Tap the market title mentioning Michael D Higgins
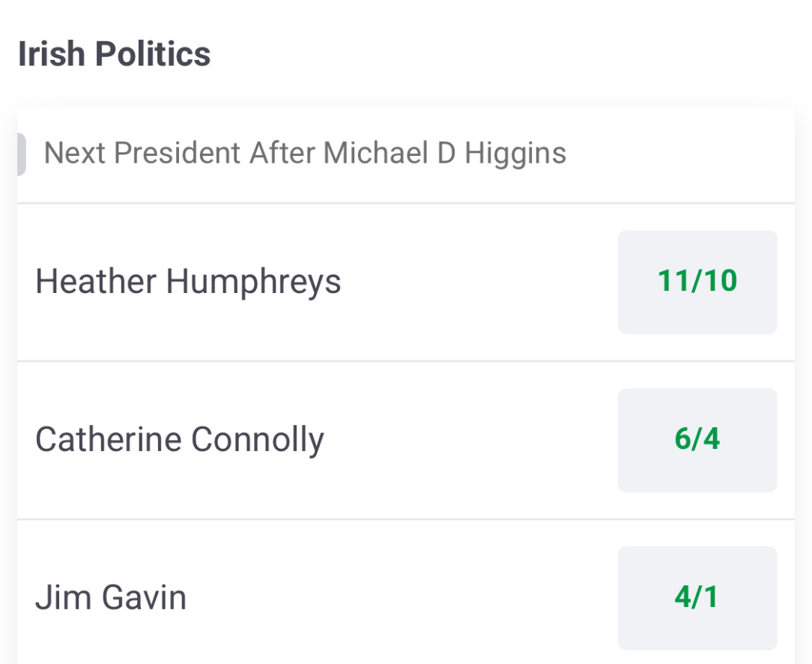Viewport: 812px width, 664px height. [305, 154]
